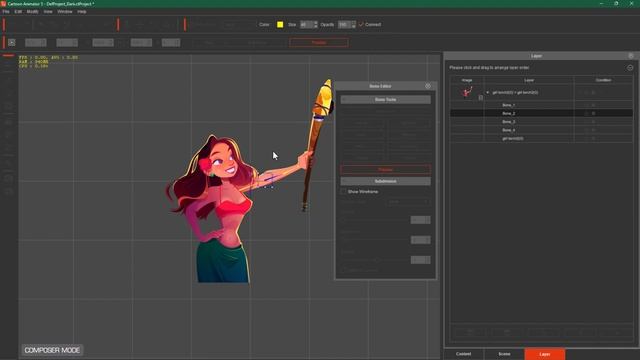Open the Modify menu

pos(32,12)
